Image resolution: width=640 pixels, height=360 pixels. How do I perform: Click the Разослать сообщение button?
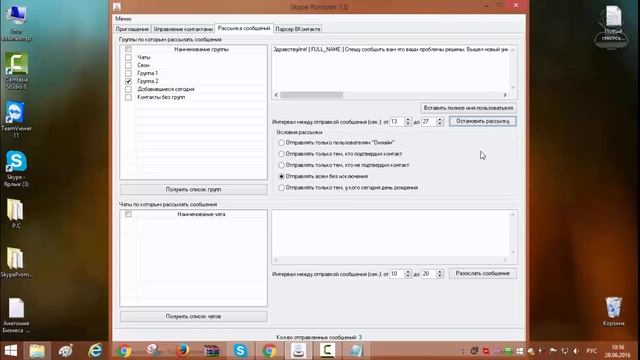click(482, 273)
